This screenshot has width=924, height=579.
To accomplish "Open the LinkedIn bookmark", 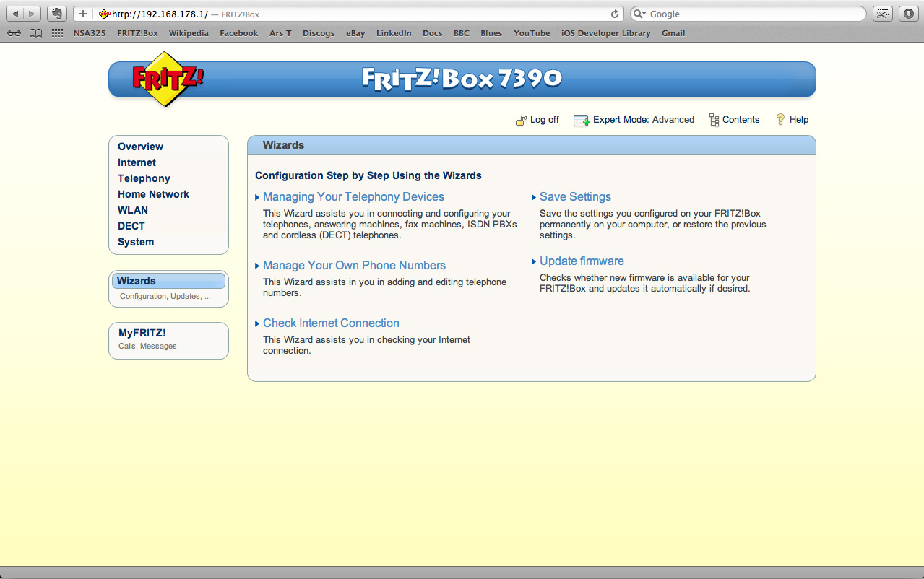I will pyautogui.click(x=394, y=33).
